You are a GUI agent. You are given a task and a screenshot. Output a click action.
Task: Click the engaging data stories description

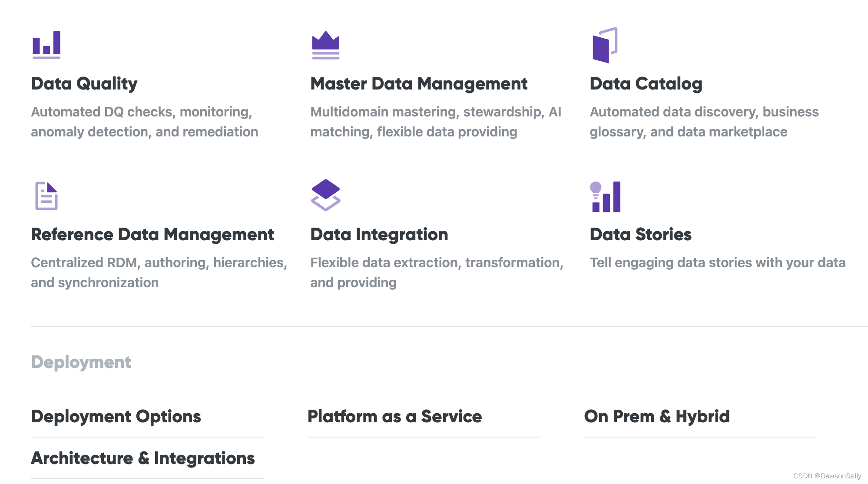click(x=717, y=262)
